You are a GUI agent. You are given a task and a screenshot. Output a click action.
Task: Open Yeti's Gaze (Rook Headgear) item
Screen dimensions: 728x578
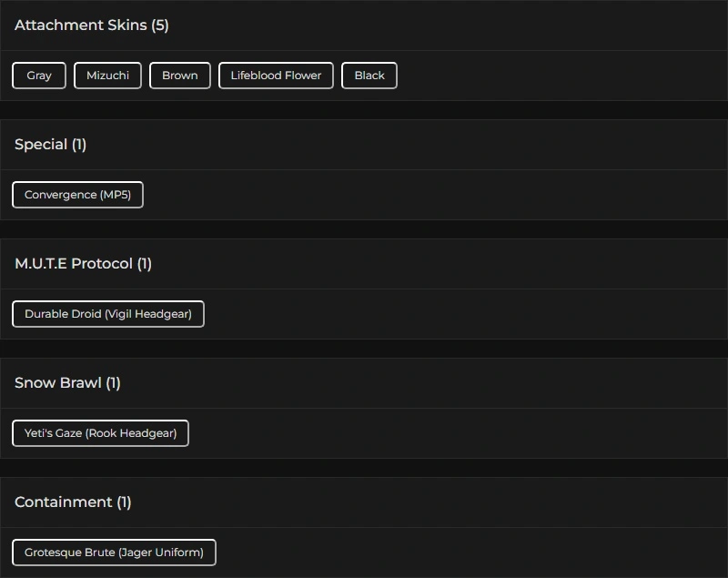click(x=100, y=433)
